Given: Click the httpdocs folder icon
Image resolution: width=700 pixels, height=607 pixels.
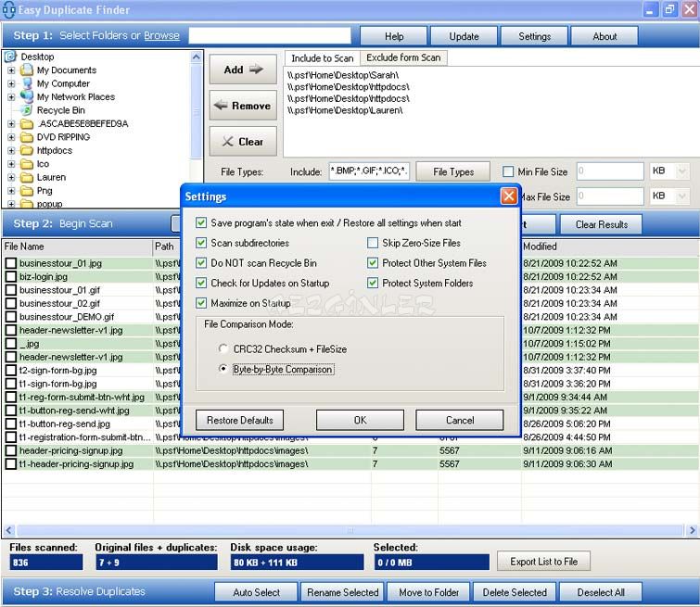Looking at the screenshot, I should [27, 150].
